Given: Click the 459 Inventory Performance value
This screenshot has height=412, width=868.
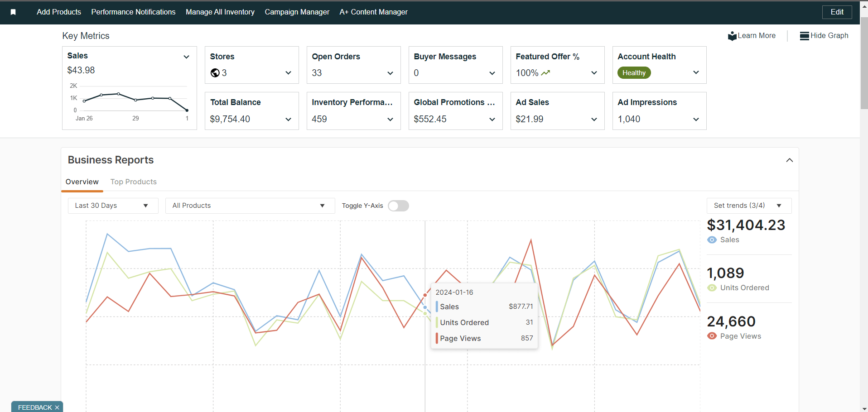Looking at the screenshot, I should (x=319, y=119).
